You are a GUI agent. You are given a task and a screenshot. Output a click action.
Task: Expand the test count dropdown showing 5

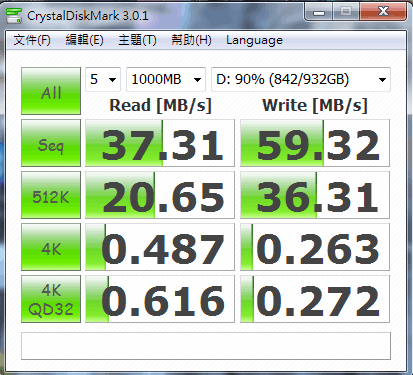click(x=103, y=79)
